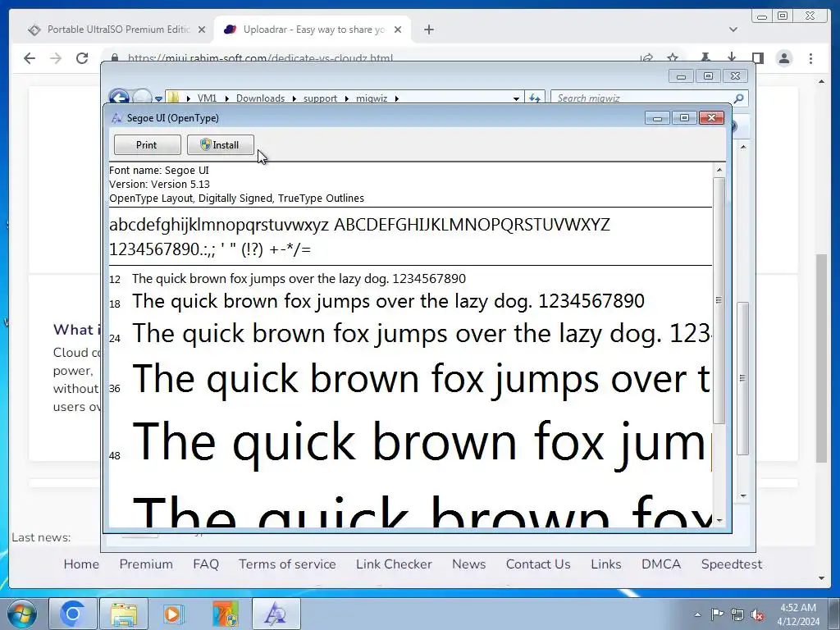Open the Home link on webpage footer
This screenshot has width=840, height=630.
[x=81, y=564]
